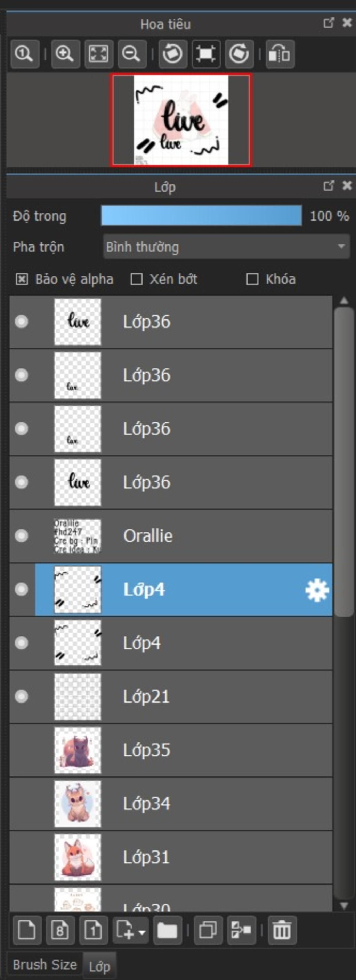Adjust the Độ trong opacity slider
Screen dimensions: 356x980
coord(201,216)
